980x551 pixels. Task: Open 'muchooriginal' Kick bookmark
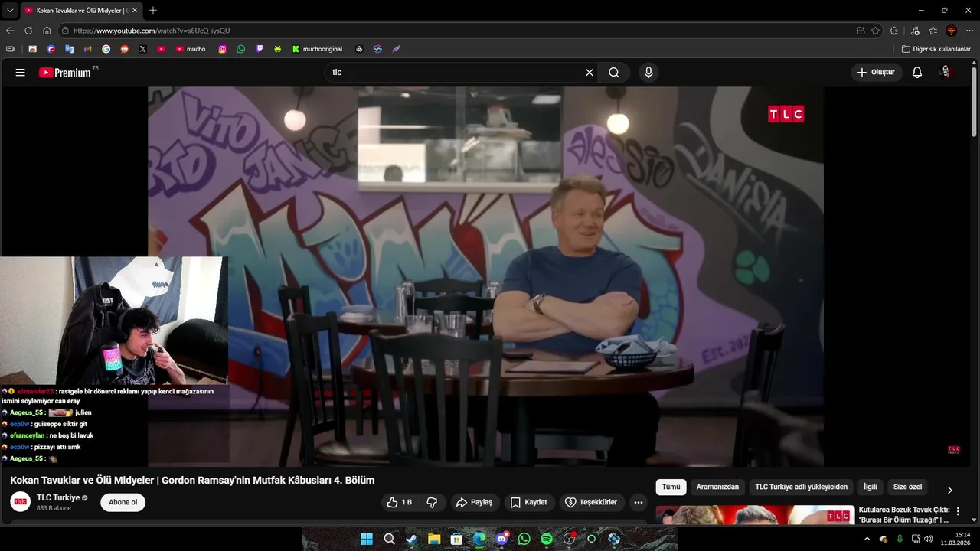[x=318, y=49]
